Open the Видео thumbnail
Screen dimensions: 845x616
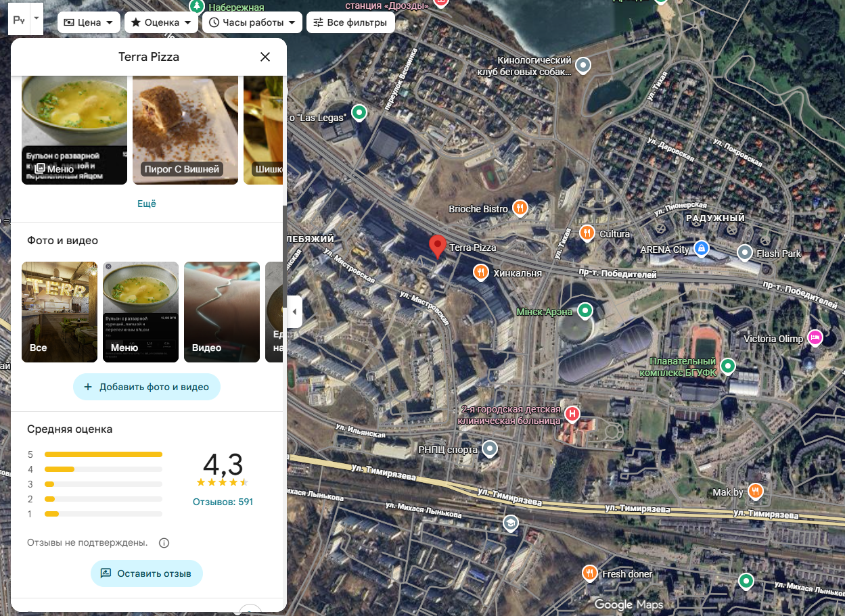tap(222, 312)
